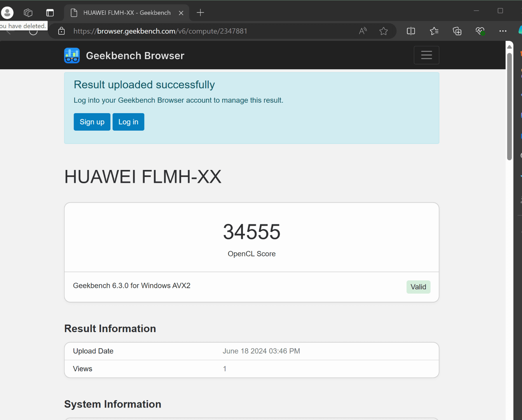Open the hamburger navigation menu
Screen dimensions: 522x420
[x=426, y=55]
